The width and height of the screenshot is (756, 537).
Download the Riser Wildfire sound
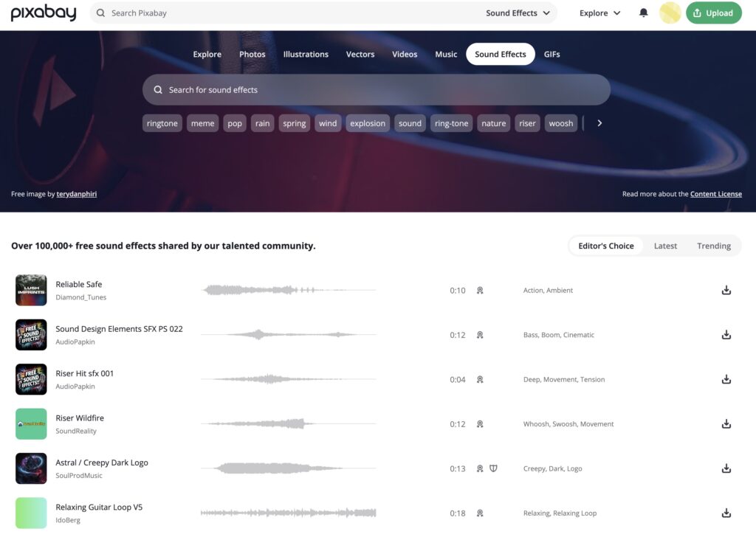click(726, 424)
